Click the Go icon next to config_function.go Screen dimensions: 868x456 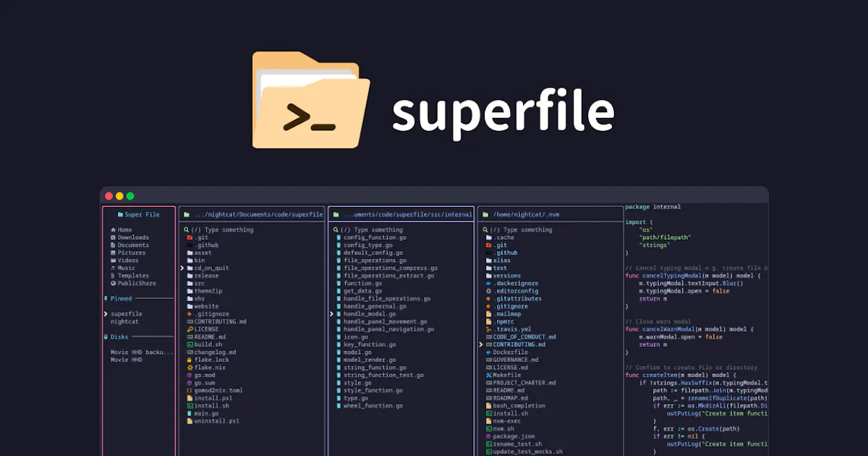click(339, 237)
